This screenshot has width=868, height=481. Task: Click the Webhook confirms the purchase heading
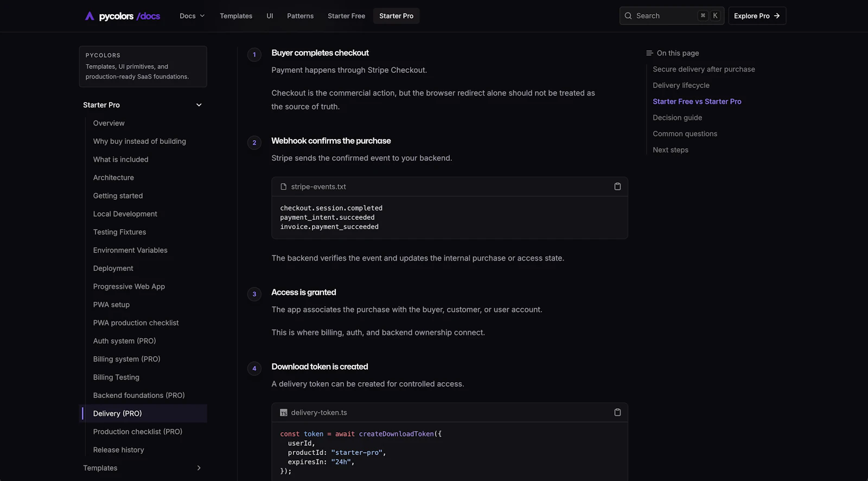pyautogui.click(x=331, y=141)
